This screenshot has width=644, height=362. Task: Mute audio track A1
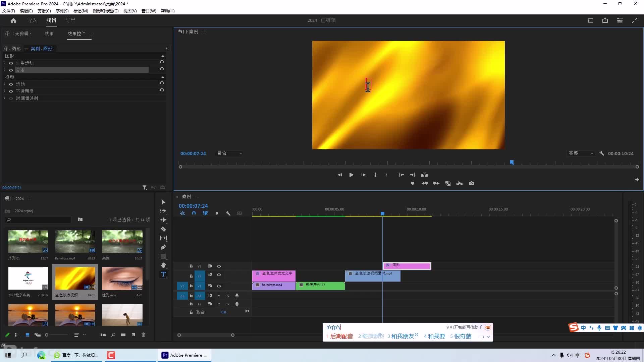point(219,296)
